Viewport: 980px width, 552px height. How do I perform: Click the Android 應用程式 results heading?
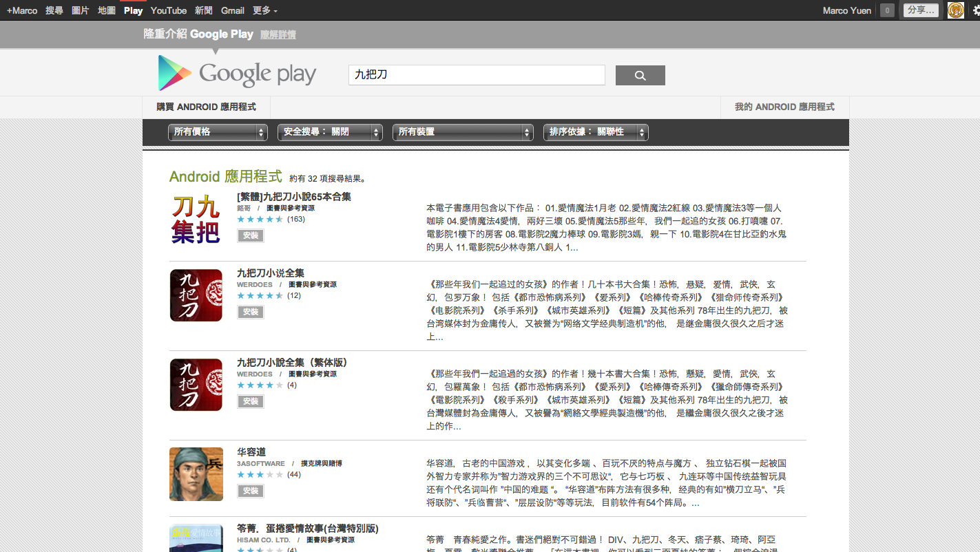[226, 177]
